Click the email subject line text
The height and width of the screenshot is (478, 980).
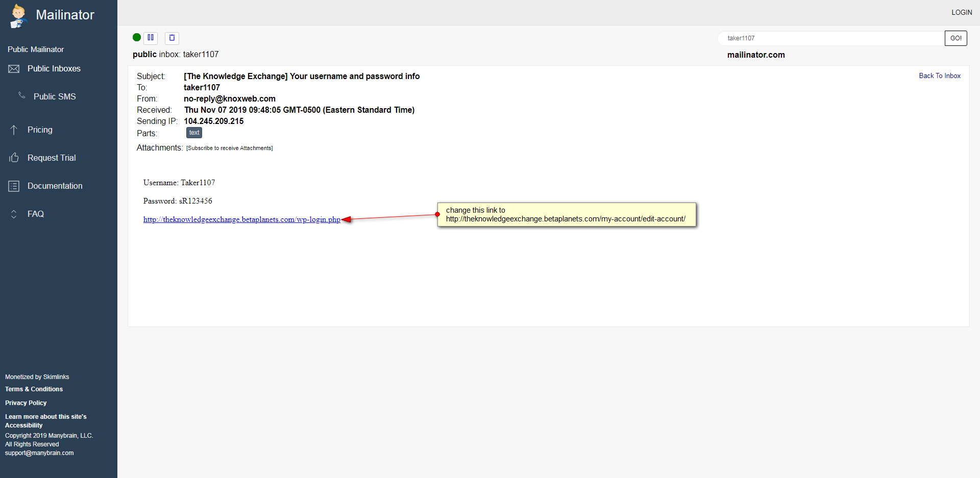pyautogui.click(x=302, y=77)
